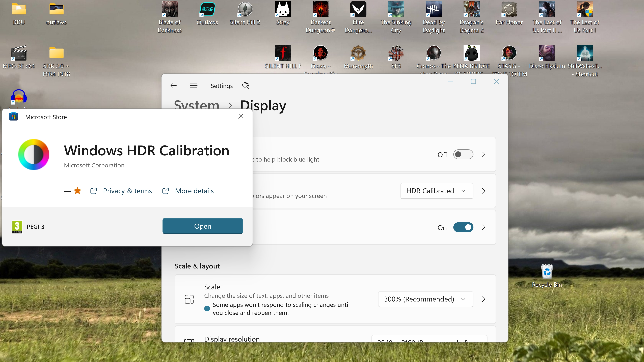Close the Microsoft Store popup

(240, 116)
